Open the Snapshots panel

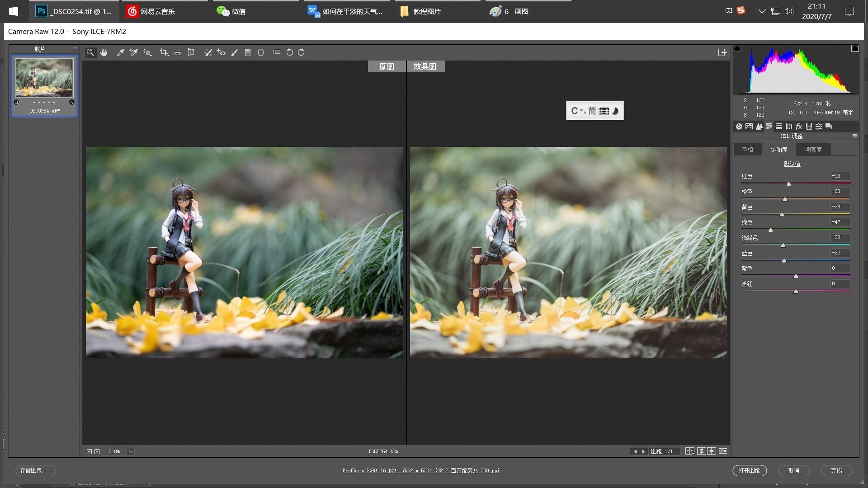829,127
